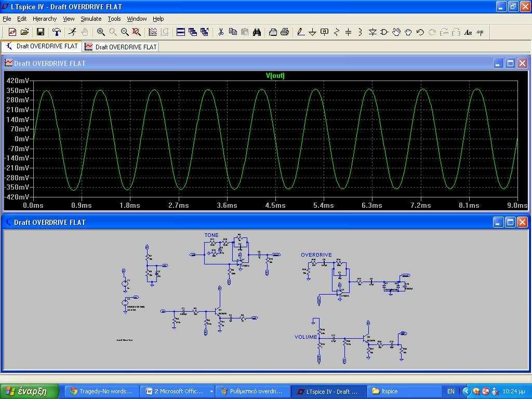532x399 pixels.
Task: Open the File menu
Action: [7, 19]
